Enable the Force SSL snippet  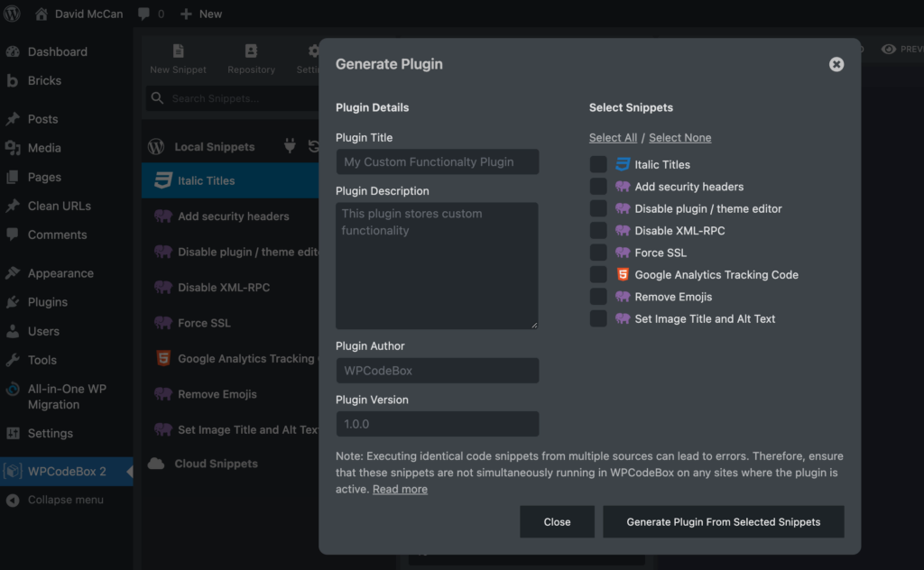598,253
